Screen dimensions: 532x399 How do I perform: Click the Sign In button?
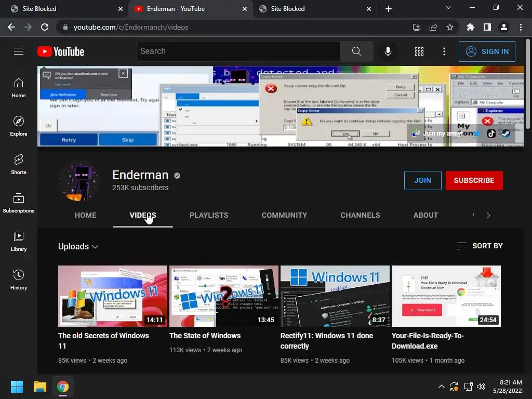point(487,51)
